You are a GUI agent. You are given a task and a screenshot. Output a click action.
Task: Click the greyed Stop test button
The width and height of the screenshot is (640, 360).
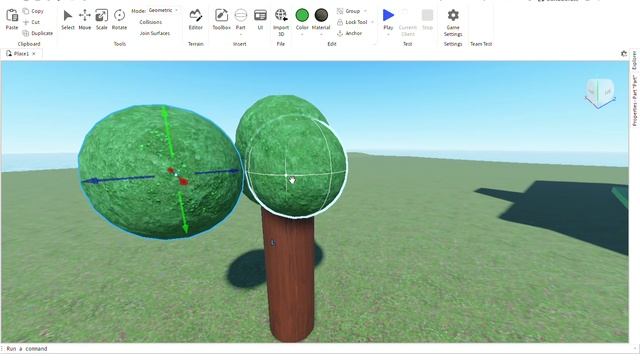tap(427, 19)
